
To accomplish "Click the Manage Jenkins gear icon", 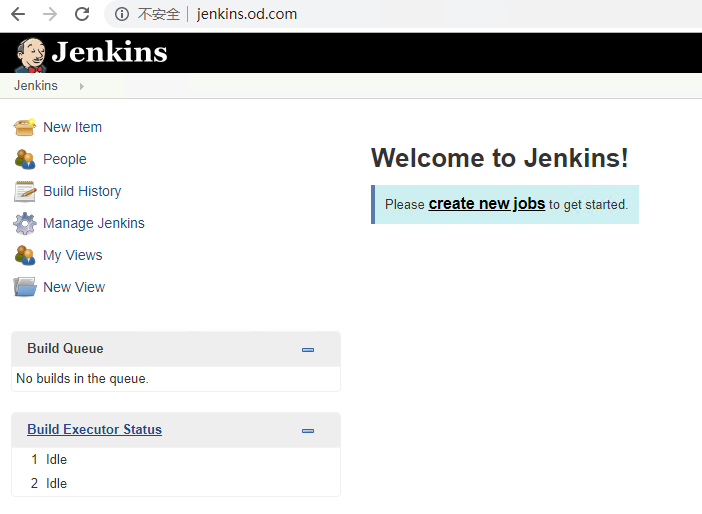I will [25, 223].
